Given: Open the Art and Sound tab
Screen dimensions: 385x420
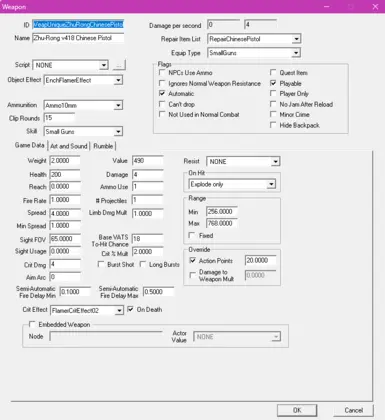Looking at the screenshot, I should (69, 146).
